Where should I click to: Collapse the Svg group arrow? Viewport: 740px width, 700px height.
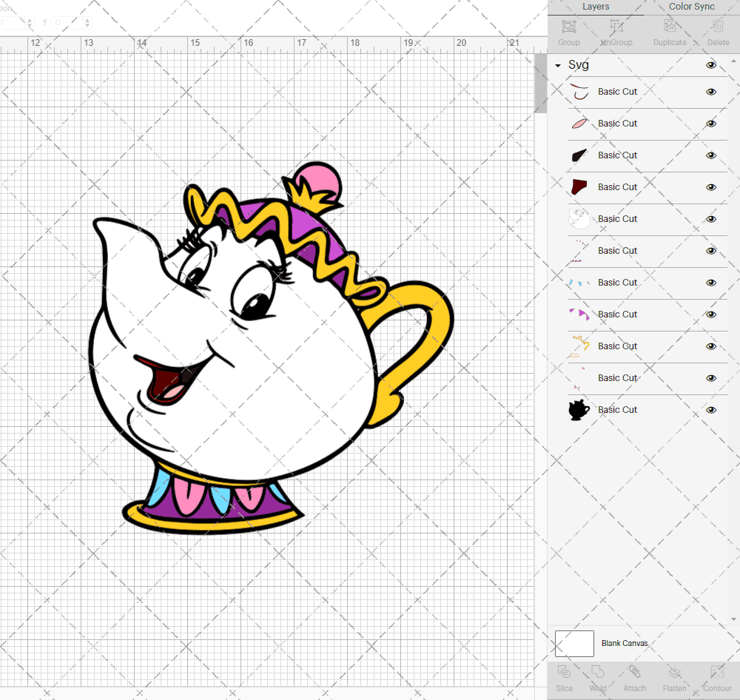click(558, 66)
